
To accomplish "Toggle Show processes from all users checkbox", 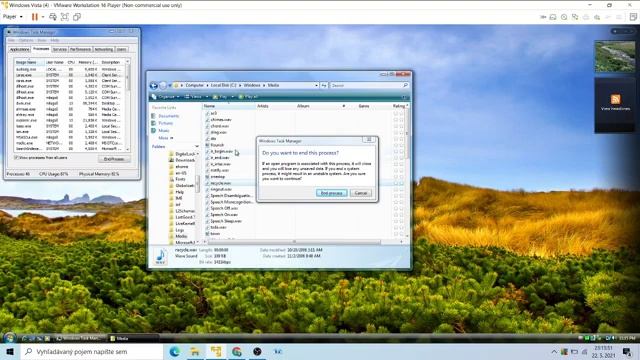I will click(17, 158).
